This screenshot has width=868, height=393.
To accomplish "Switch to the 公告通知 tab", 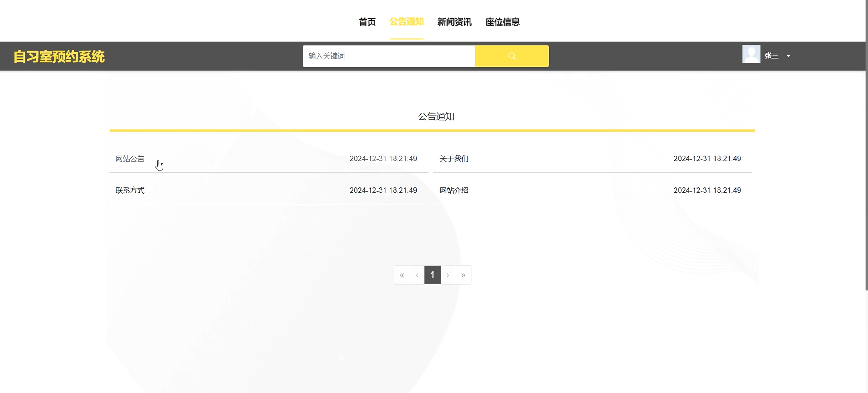I will (x=406, y=22).
